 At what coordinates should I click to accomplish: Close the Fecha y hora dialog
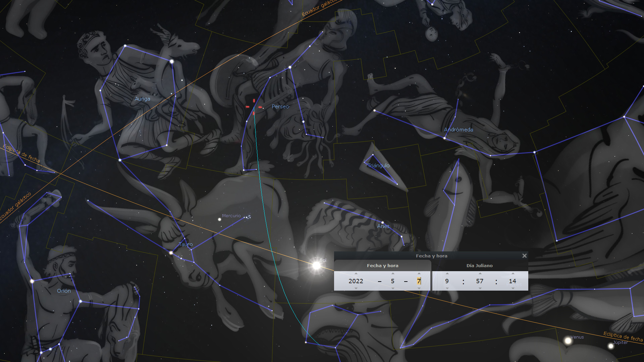point(524,256)
